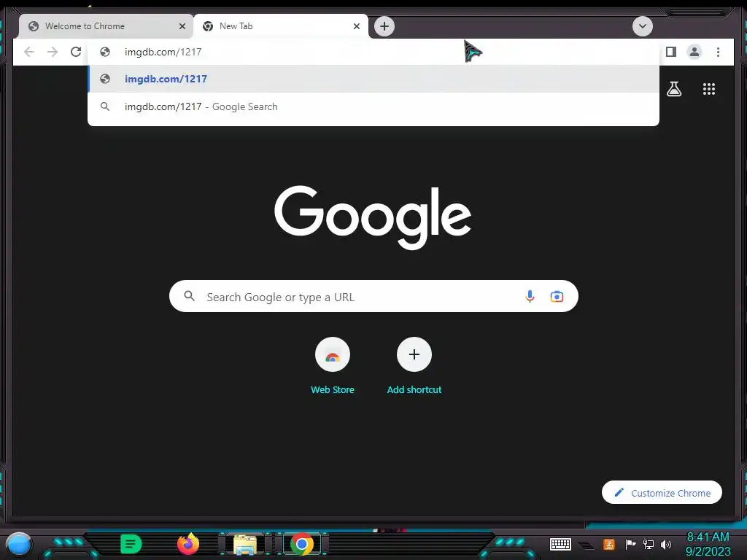
Task: Open the Web Store shortcut
Action: 333,367
